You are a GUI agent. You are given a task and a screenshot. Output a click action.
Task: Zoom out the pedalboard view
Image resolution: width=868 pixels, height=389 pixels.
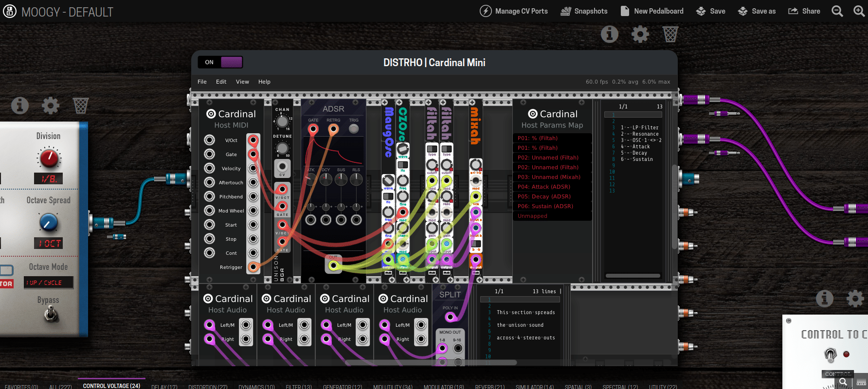[837, 11]
